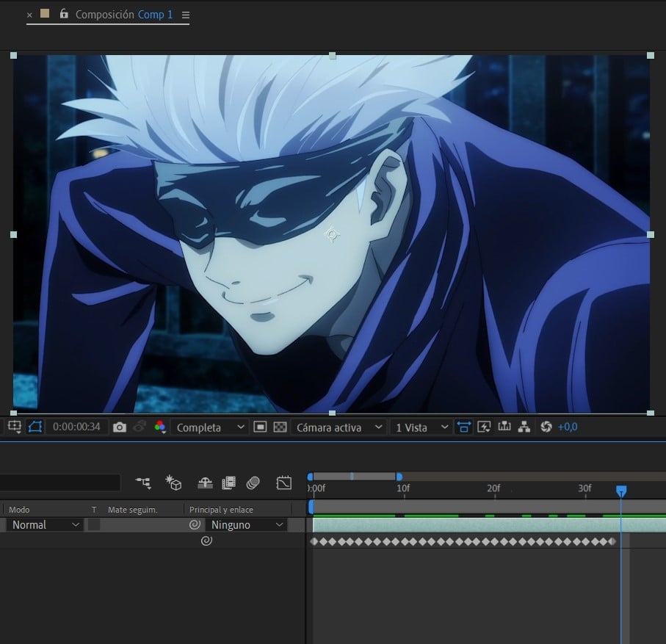Screen dimensions: 666x644
Task: Click the 20f mark on the time ruler
Action: 493,488
